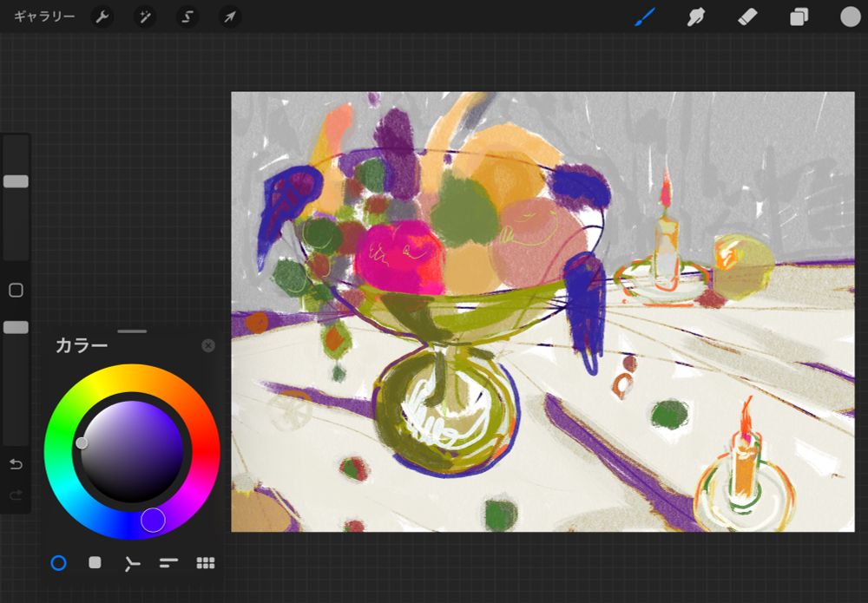This screenshot has width=868, height=603.
Task: Open the Actions wrench menu
Action: 102,17
